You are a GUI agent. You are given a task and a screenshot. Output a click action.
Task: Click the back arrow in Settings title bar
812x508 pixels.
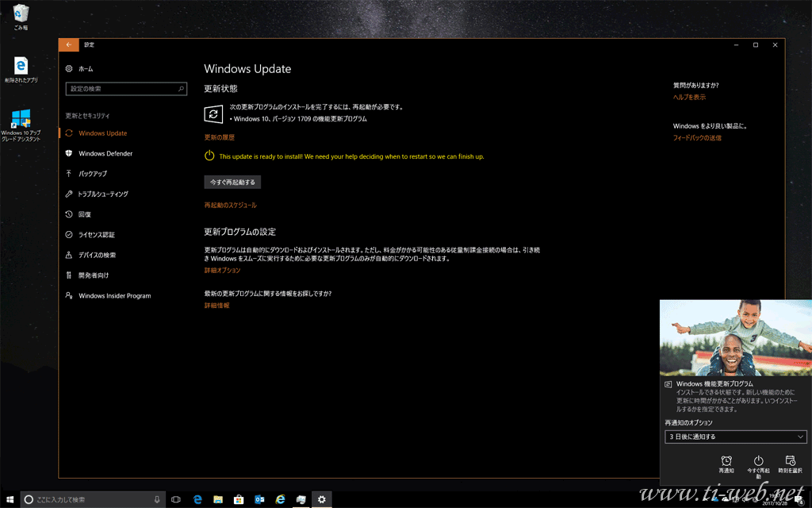[69, 44]
